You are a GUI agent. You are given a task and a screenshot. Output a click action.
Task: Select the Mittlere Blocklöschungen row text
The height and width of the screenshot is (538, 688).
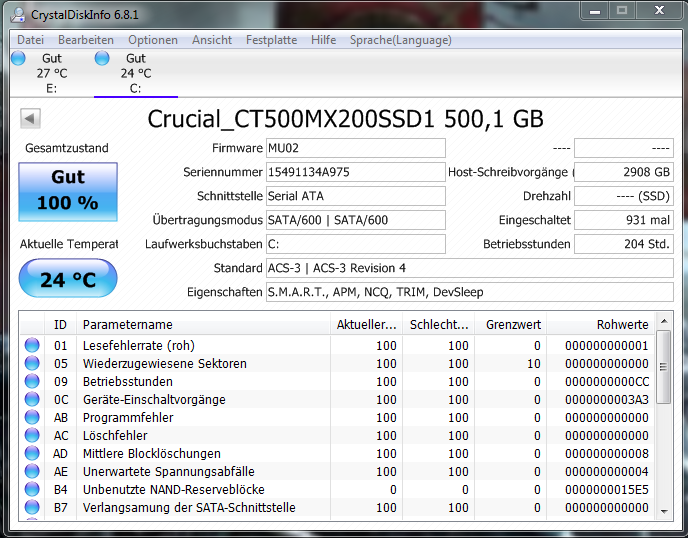point(152,454)
